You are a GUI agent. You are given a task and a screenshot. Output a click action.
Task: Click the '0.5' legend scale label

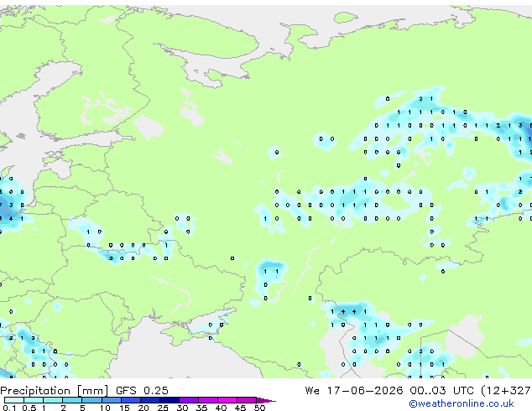click(x=29, y=408)
